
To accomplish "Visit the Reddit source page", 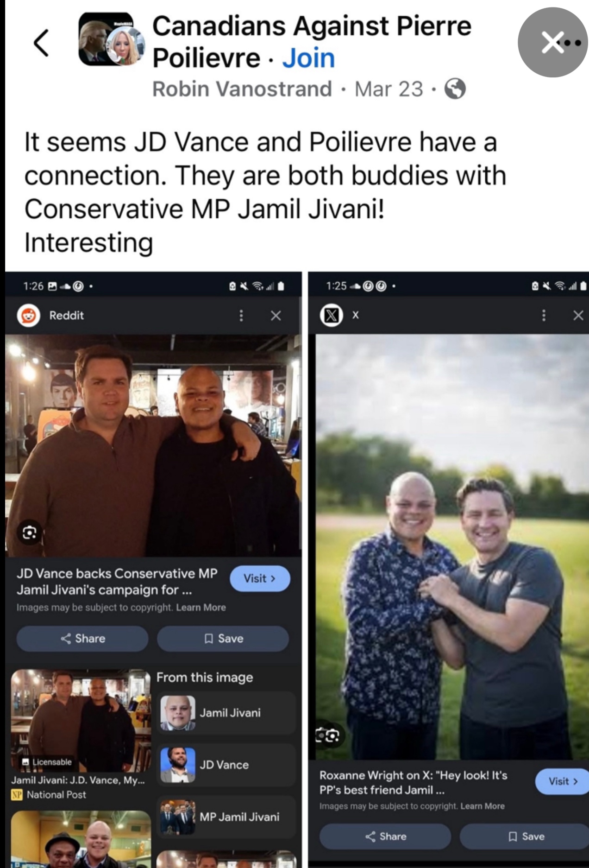I will (260, 578).
